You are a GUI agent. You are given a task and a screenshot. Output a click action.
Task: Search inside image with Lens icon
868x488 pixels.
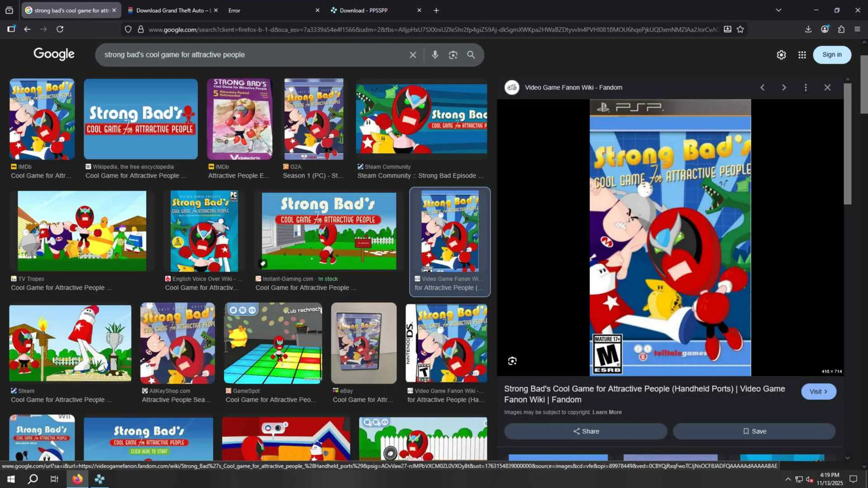[x=512, y=361]
